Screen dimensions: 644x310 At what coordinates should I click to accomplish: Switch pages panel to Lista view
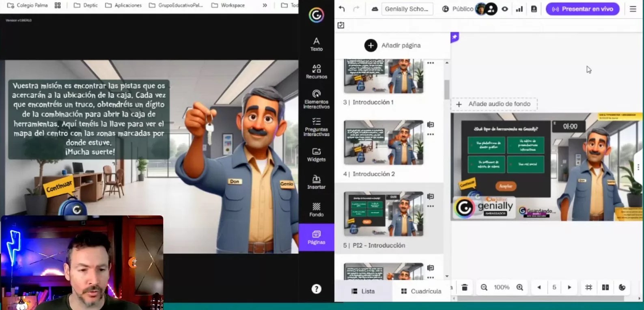363,291
